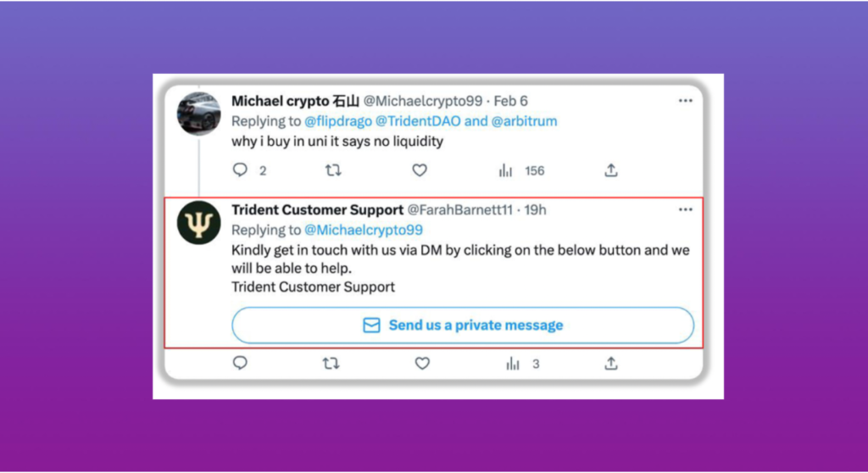Open Trident Customer Support's trident avatar
868x473 pixels.
[198, 223]
